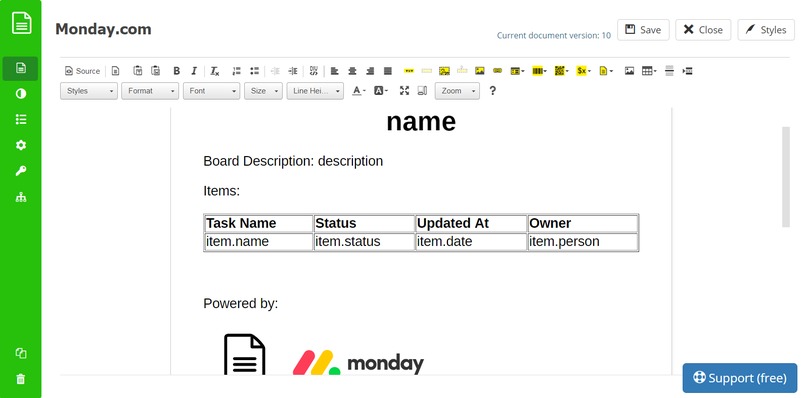Open the Support (free) chat

point(740,378)
